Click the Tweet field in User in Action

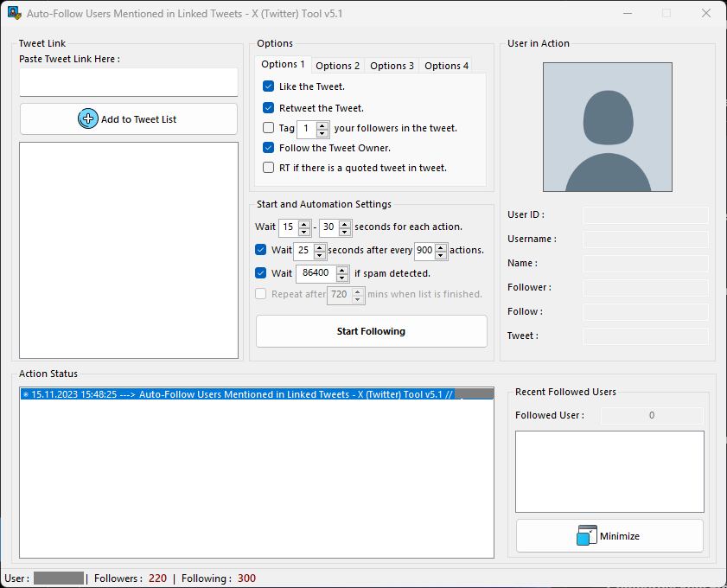pyautogui.click(x=646, y=336)
